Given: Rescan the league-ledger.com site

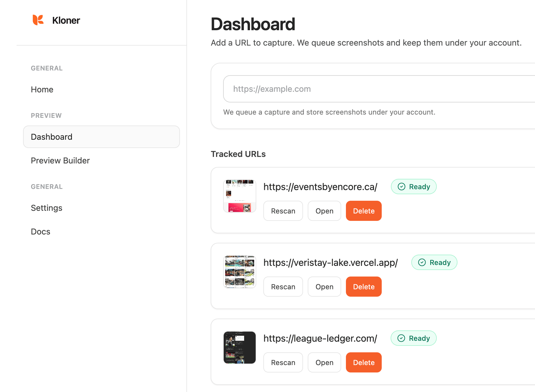Looking at the screenshot, I should (x=283, y=362).
